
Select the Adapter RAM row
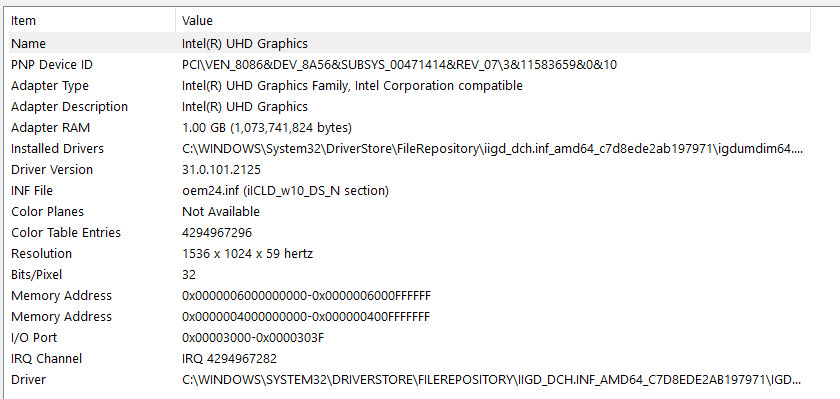coord(410,127)
